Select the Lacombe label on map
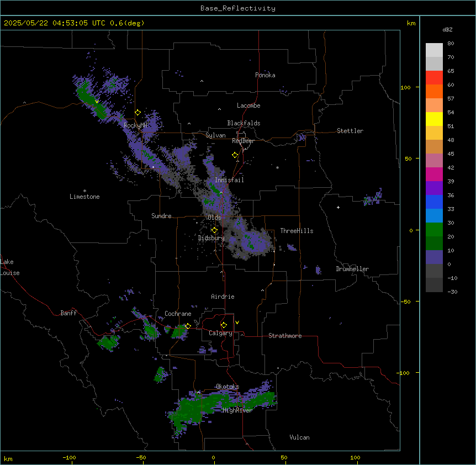The image size is (476, 465). click(x=248, y=105)
